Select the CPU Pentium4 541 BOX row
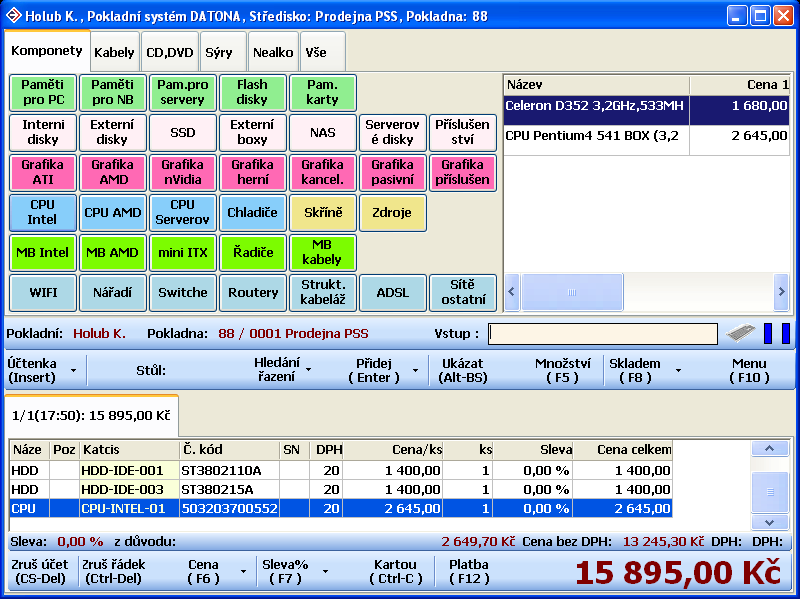 click(x=646, y=140)
